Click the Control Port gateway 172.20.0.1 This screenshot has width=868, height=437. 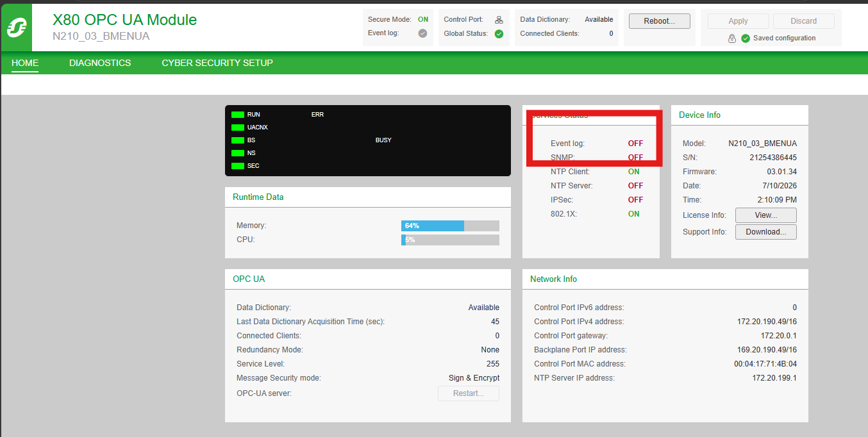click(779, 336)
